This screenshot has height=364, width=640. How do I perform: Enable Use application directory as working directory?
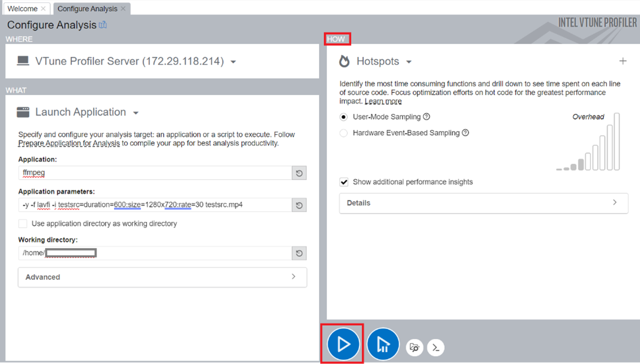click(23, 224)
